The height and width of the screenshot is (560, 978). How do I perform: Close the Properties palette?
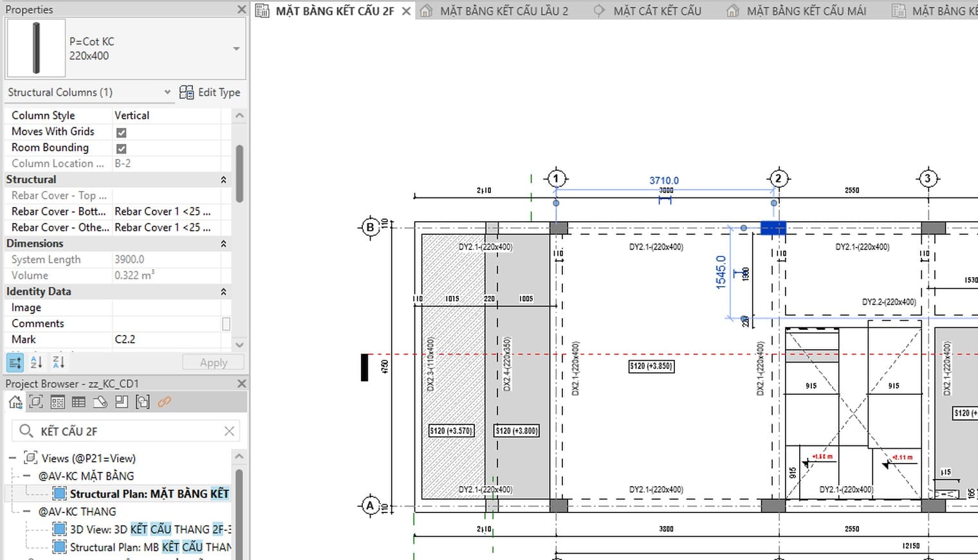pos(241,10)
